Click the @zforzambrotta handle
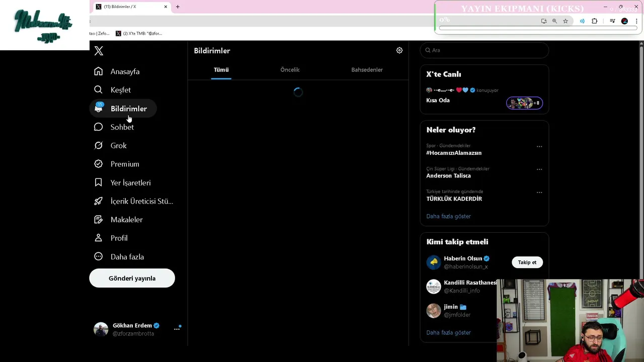The height and width of the screenshot is (362, 644). pos(133,334)
